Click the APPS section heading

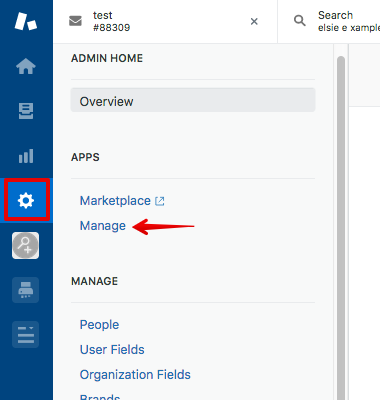[85, 157]
